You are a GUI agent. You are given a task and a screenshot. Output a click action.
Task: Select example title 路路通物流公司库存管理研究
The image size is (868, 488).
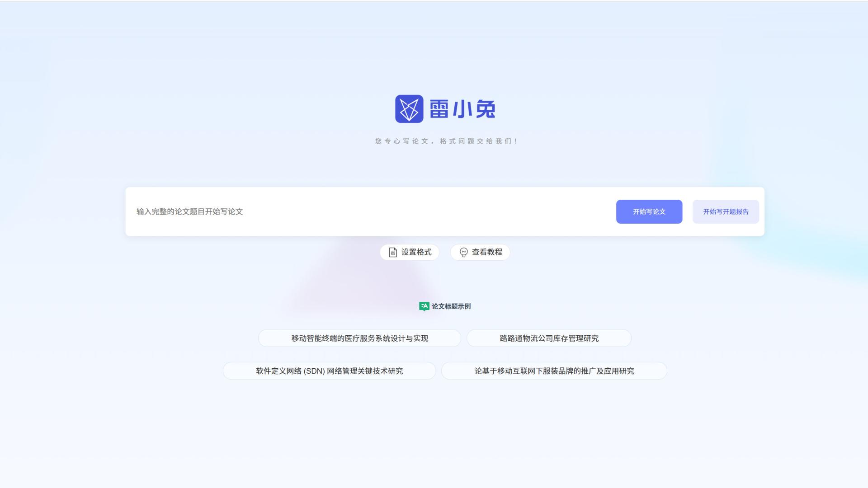(x=549, y=338)
